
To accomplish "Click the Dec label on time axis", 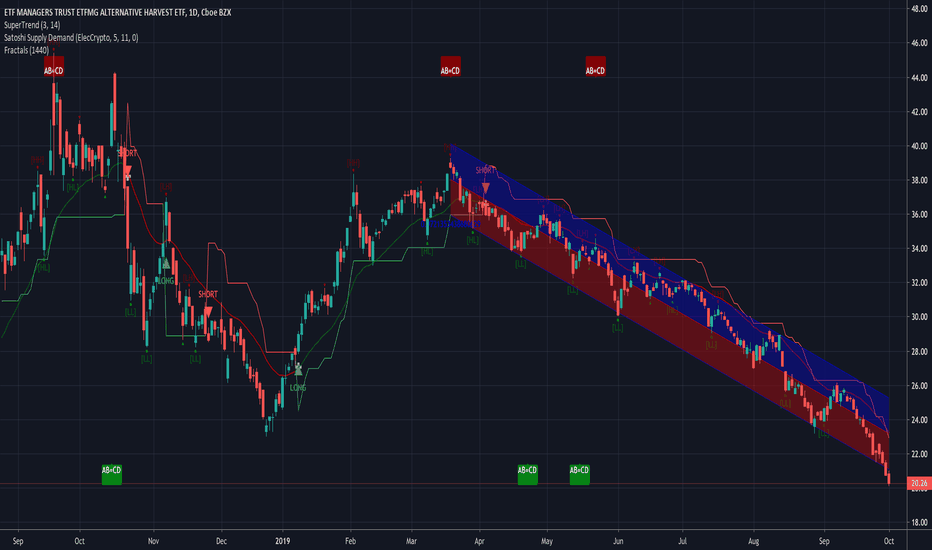I will pos(221,541).
